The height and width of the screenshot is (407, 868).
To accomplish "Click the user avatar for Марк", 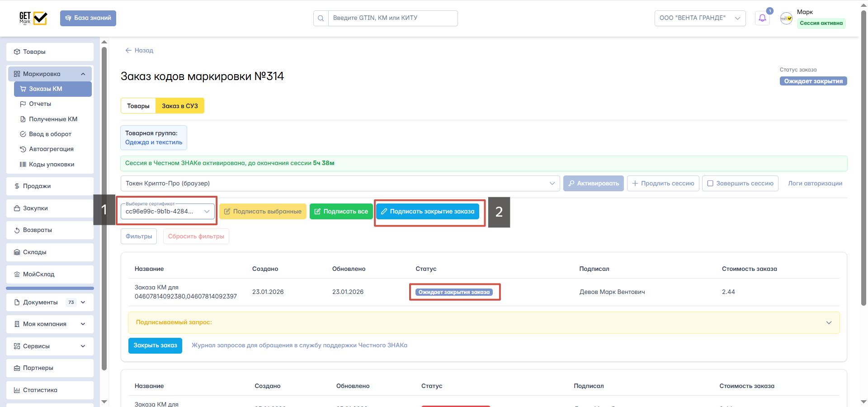I will click(x=786, y=18).
